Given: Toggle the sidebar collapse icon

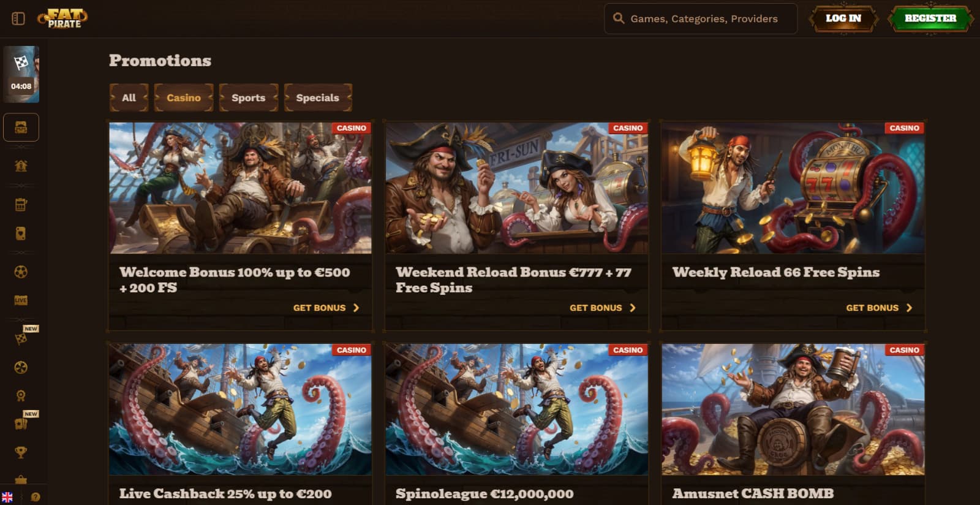Looking at the screenshot, I should tap(18, 18).
